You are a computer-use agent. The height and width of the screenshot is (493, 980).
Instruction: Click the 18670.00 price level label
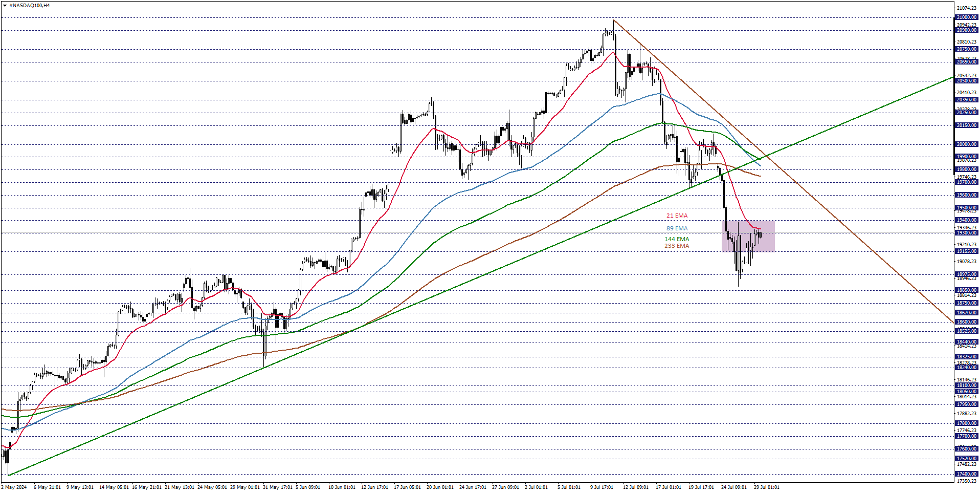pos(967,313)
